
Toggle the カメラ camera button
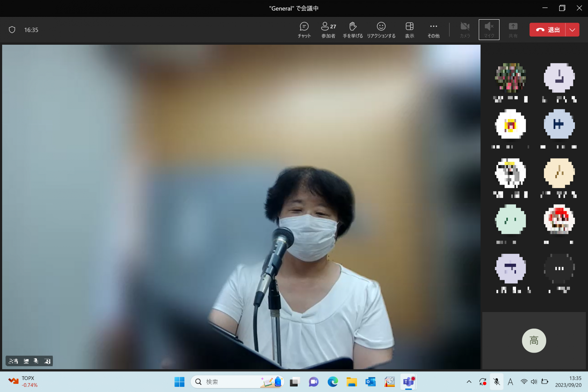465,30
